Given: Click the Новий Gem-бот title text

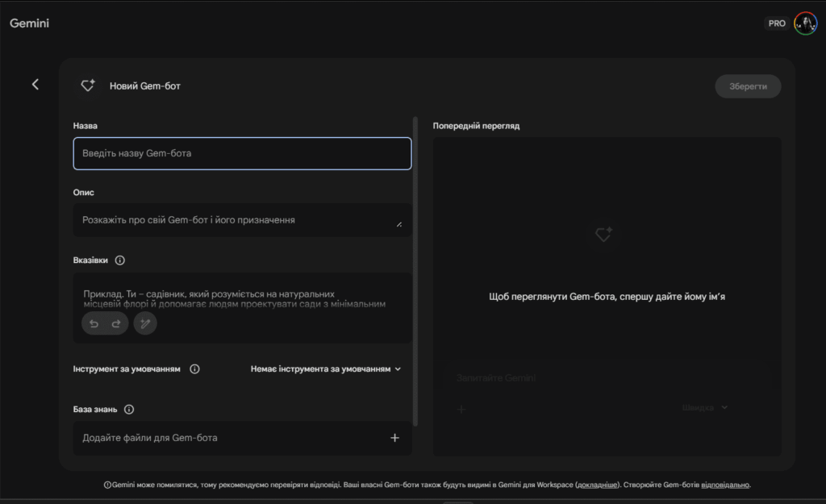Looking at the screenshot, I should 145,85.
